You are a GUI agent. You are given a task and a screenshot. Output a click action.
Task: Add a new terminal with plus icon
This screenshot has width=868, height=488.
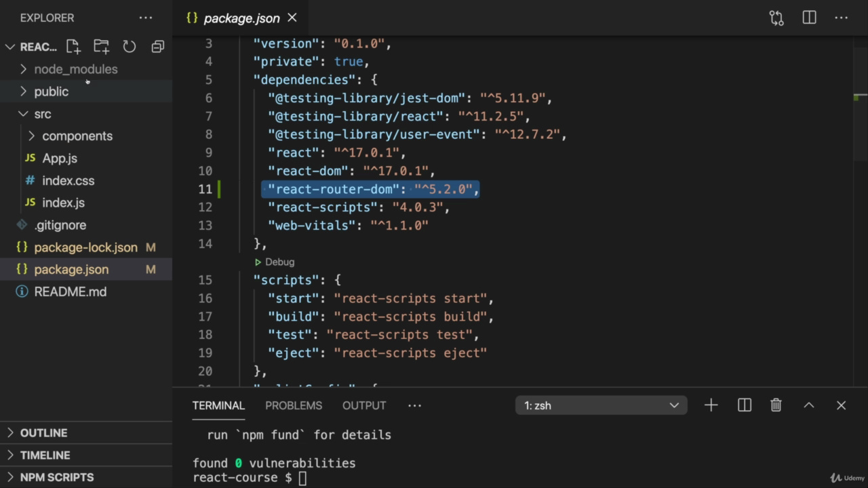(x=711, y=405)
